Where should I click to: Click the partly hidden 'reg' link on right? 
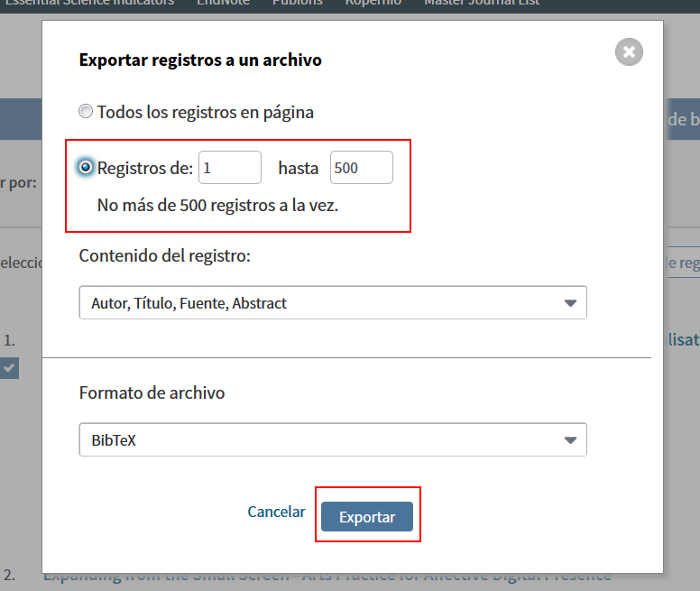point(682,263)
